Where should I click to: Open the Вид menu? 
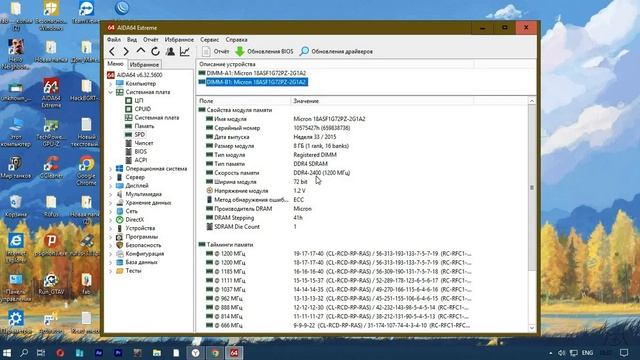(x=132, y=40)
